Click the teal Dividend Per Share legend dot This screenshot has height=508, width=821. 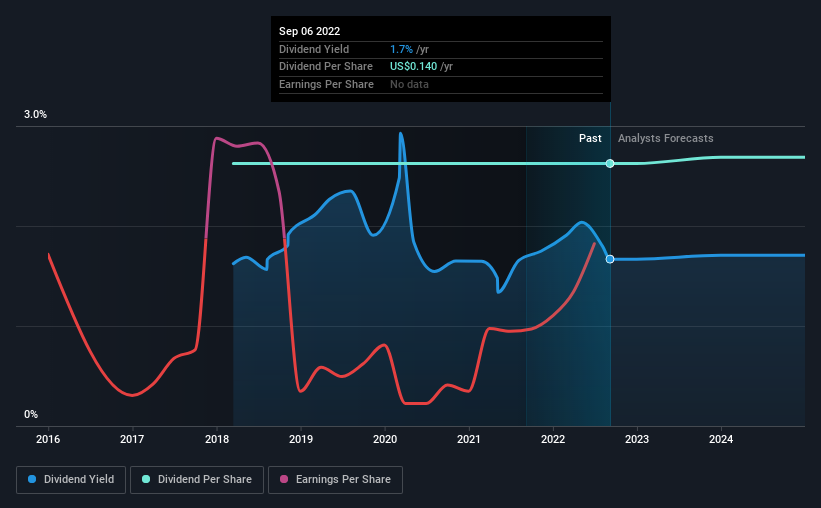pos(146,479)
